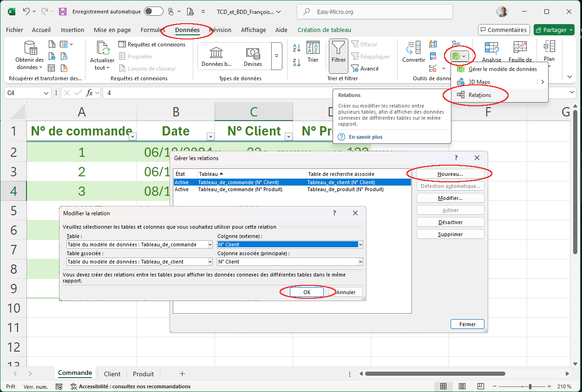The width and height of the screenshot is (582, 392).
Task: Click the En savoir plus link
Action: [x=366, y=137]
